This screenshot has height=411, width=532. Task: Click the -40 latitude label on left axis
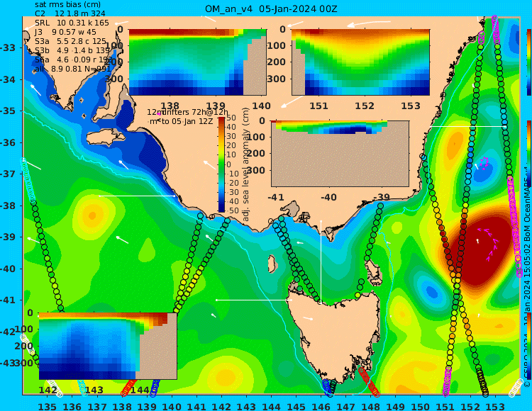(x=8, y=269)
